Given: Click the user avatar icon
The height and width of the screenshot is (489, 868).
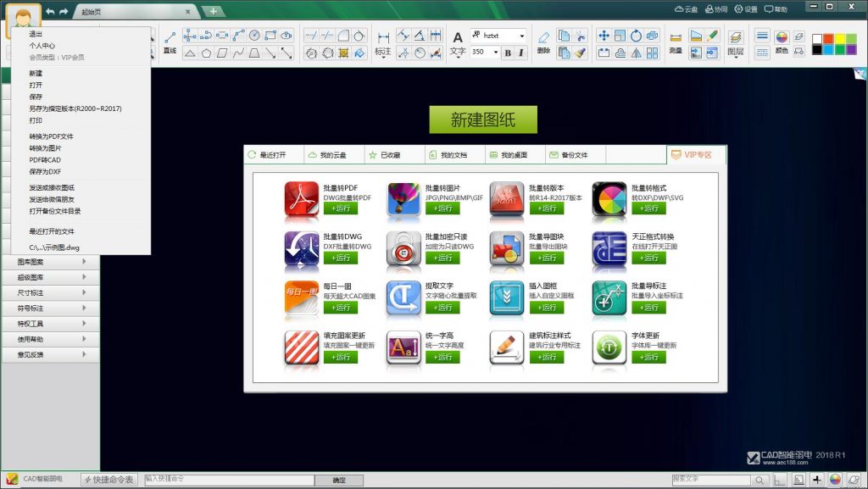Looking at the screenshot, I should 23,19.
